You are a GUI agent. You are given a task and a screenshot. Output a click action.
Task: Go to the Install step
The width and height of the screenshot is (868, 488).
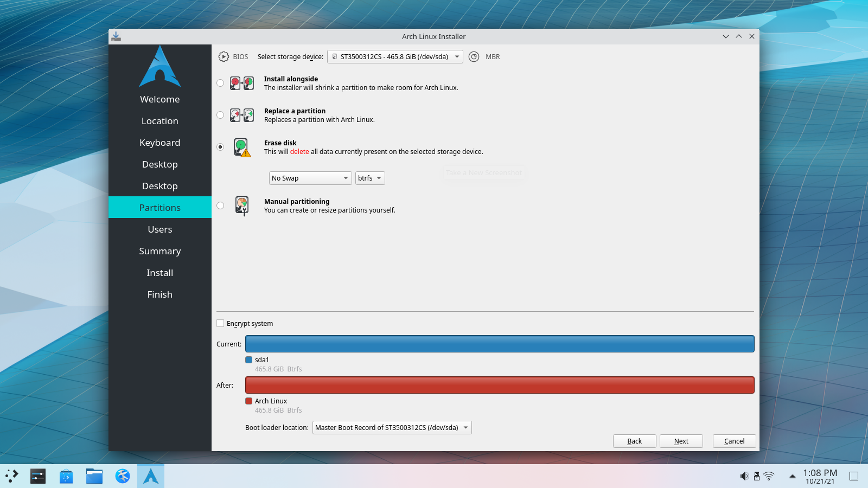point(160,273)
